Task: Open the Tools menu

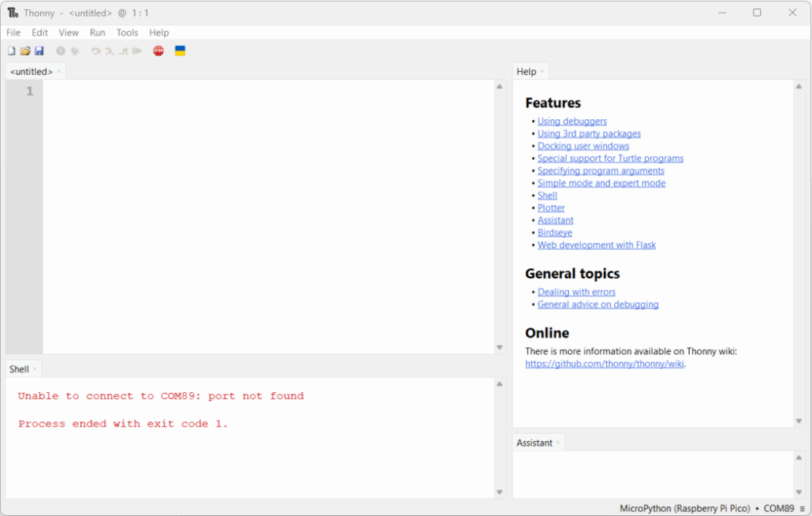Action: [x=127, y=32]
